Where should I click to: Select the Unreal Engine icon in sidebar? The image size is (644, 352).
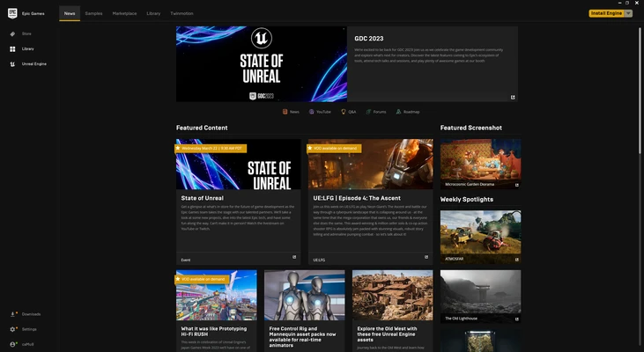(x=12, y=64)
